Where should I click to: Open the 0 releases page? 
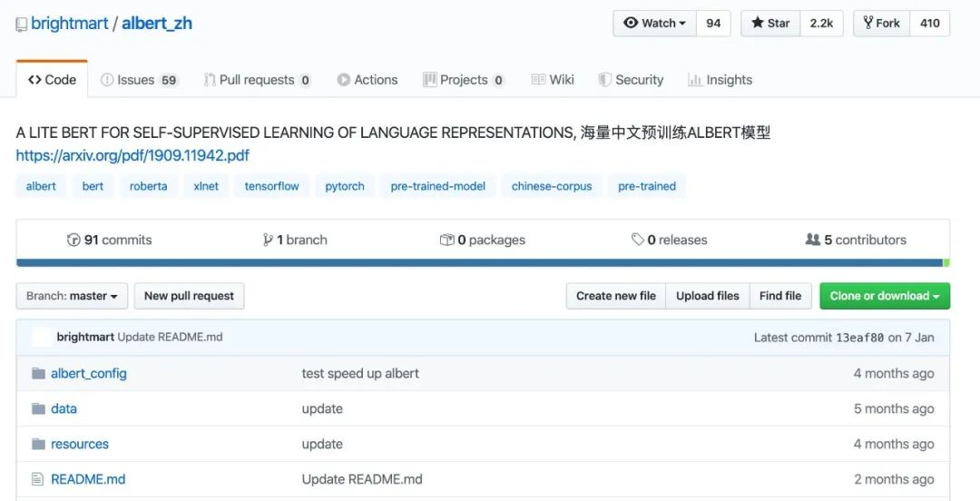(670, 240)
